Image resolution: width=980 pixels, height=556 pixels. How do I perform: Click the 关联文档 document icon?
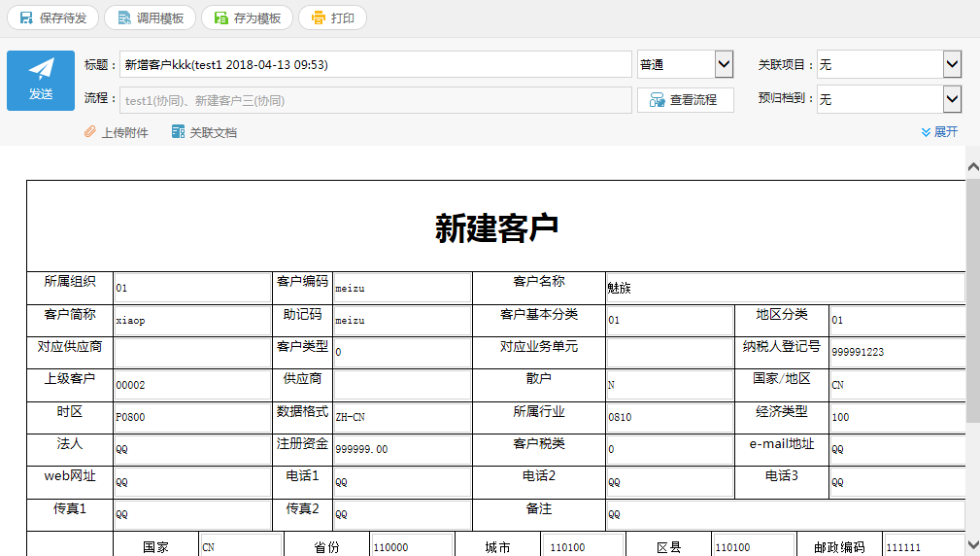(178, 132)
